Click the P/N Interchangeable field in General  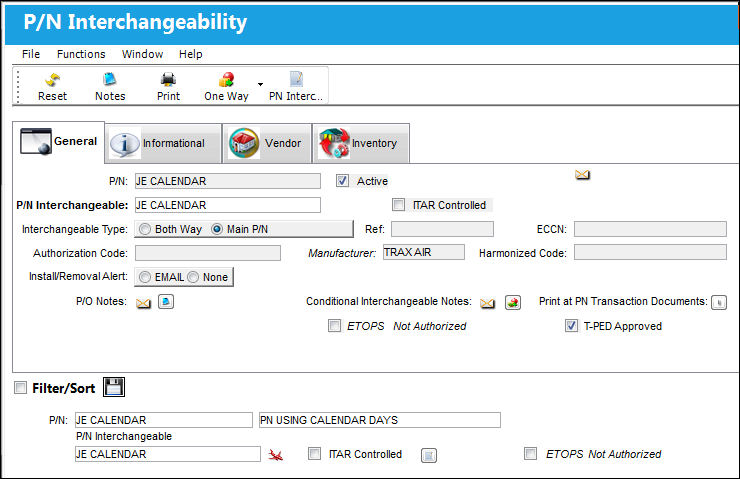(227, 205)
